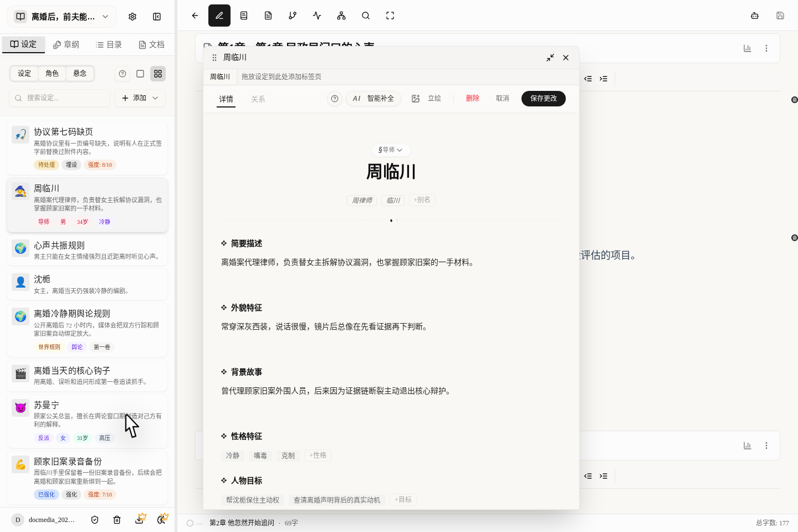Click the save disk icon at top right
798x532 pixels.
(780, 16)
